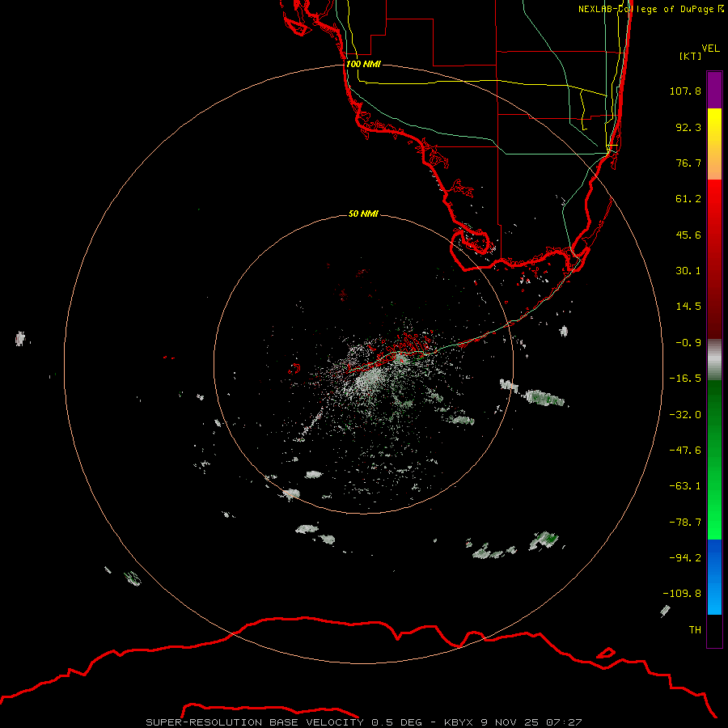Screen dimensions: 728x728
Task: Pick the black TH segment of the velocity bar
Action: 714,631
